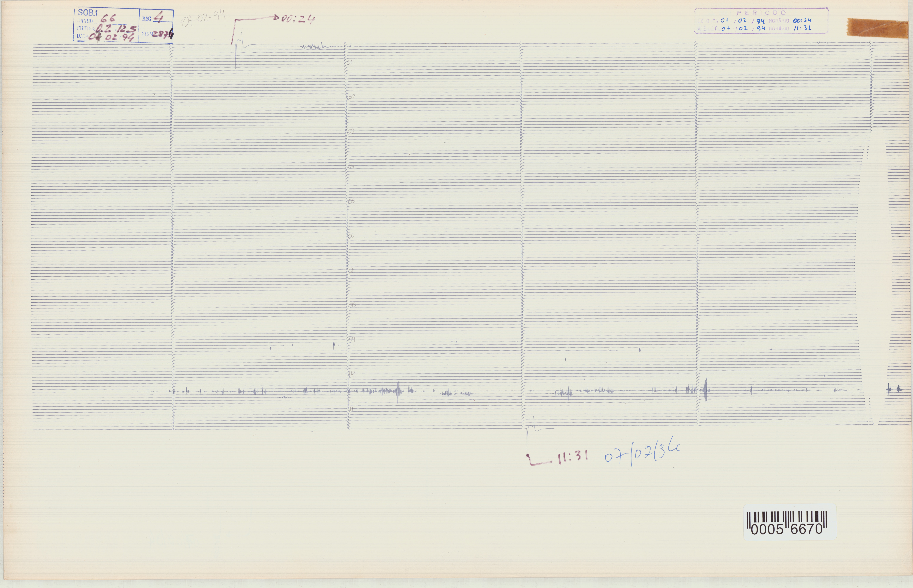This screenshot has width=913, height=588.
Task: Click the hour label "05"
Action: point(351,201)
